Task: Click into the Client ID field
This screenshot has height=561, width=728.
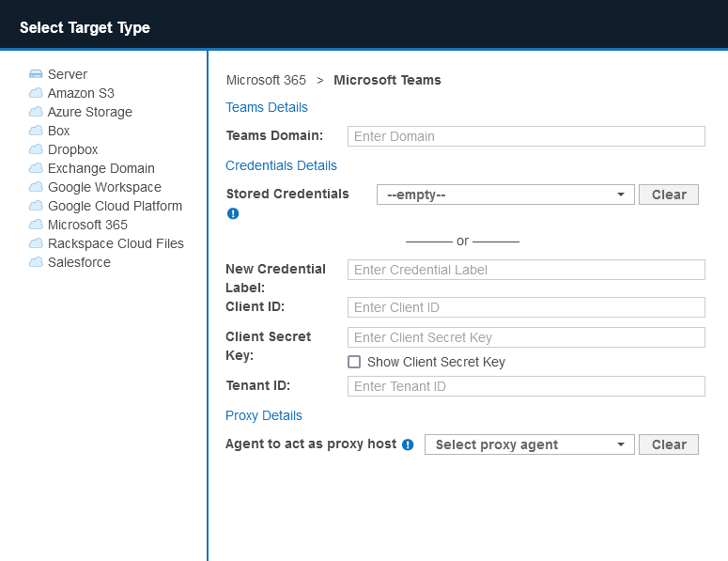Action: coord(526,307)
